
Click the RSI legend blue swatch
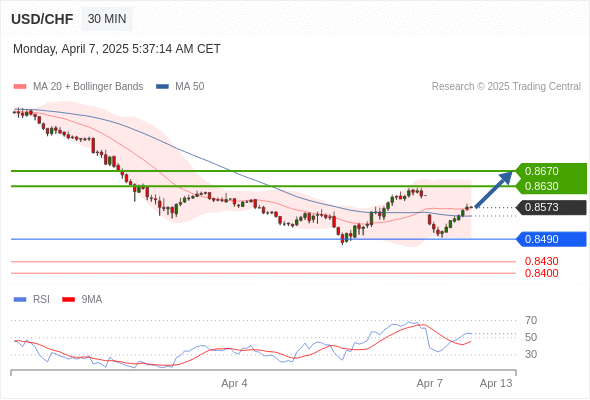[20, 300]
